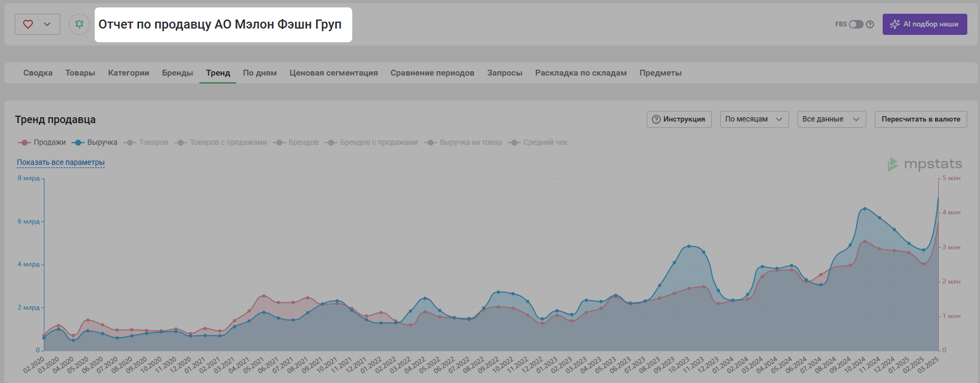Enable Выручка на товар legend series

point(463,143)
